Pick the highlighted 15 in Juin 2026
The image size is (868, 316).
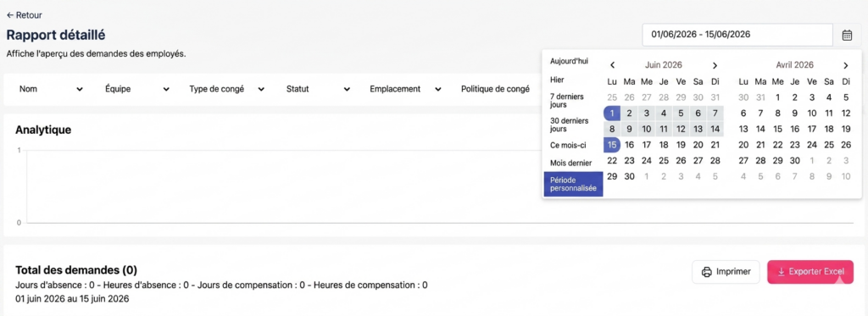pos(612,145)
